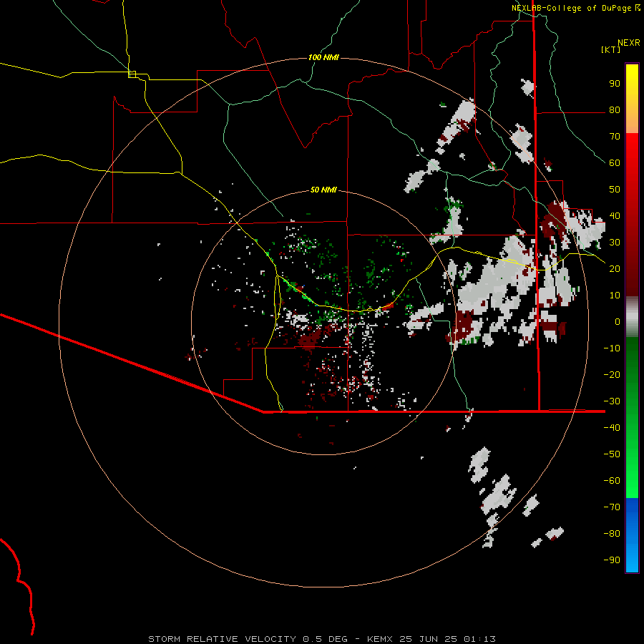Click the 20 value on the velocity scale

pos(615,268)
